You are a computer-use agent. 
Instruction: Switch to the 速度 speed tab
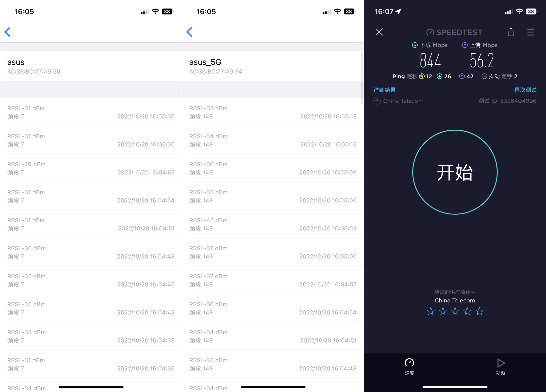click(x=409, y=367)
